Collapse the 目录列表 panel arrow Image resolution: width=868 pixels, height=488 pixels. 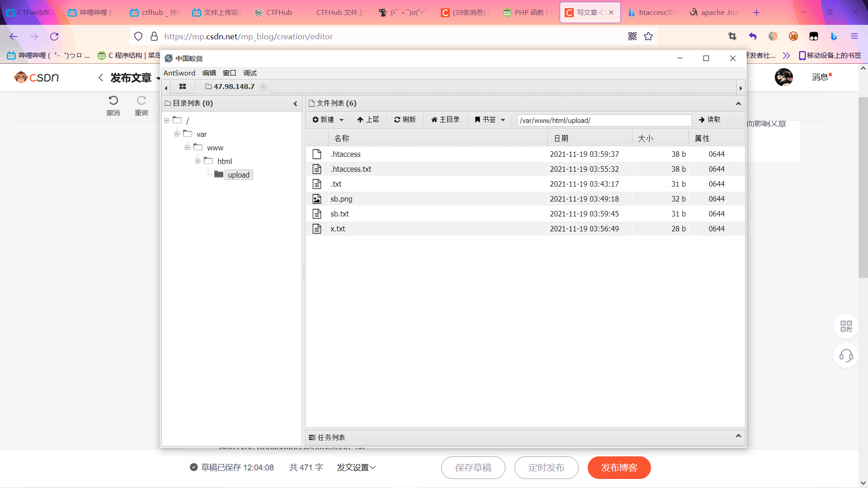[295, 103]
